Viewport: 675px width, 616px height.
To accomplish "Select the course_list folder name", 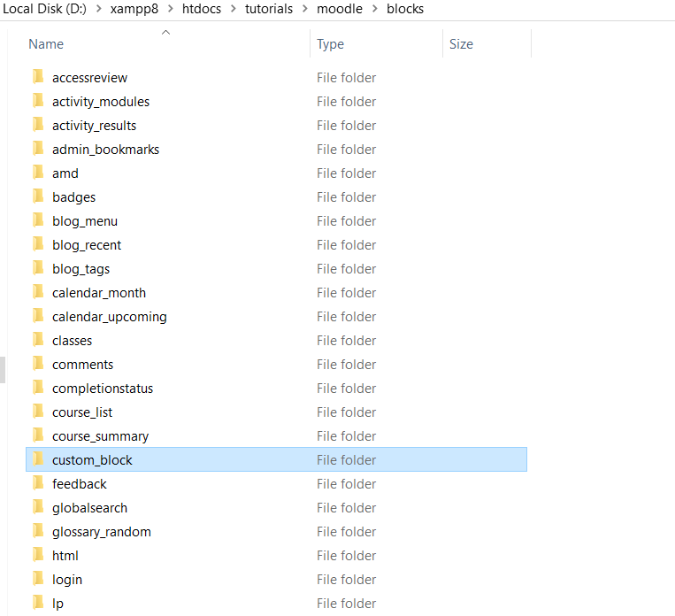I will (82, 412).
